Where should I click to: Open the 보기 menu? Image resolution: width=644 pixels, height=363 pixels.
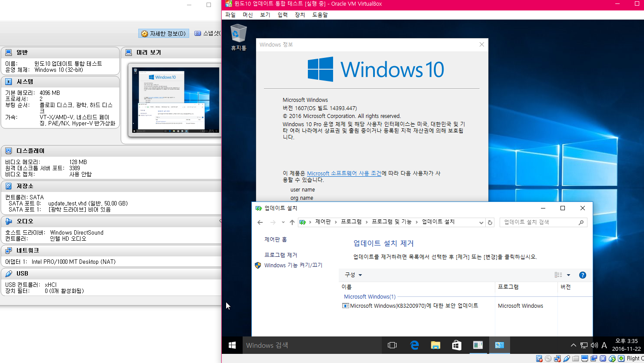point(265,15)
